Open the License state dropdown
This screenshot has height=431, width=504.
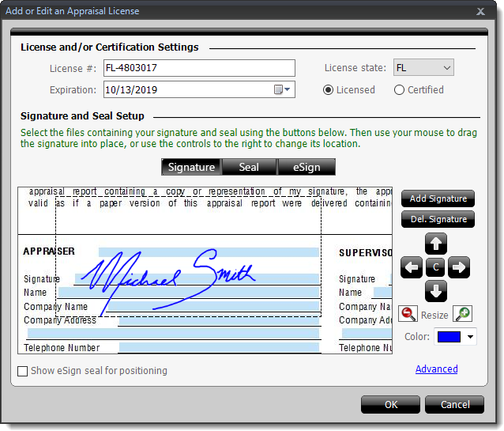(x=424, y=68)
